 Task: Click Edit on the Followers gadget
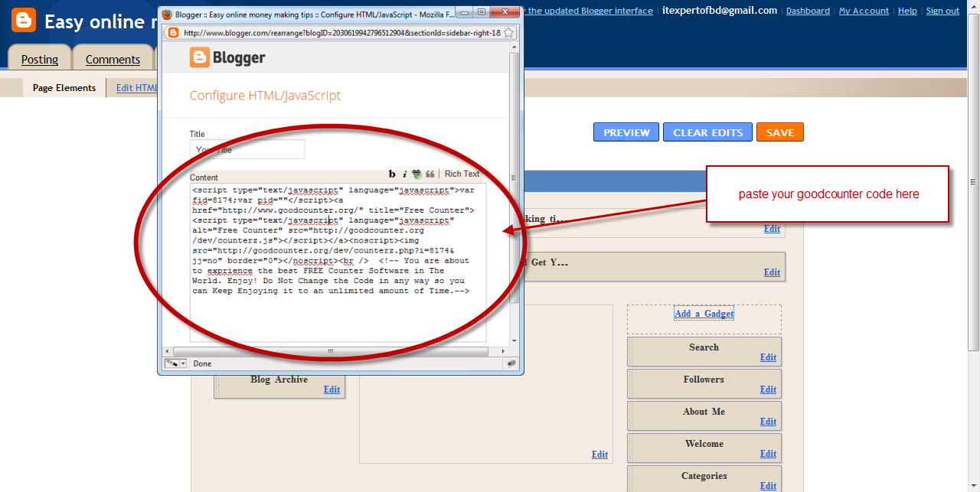(x=768, y=389)
